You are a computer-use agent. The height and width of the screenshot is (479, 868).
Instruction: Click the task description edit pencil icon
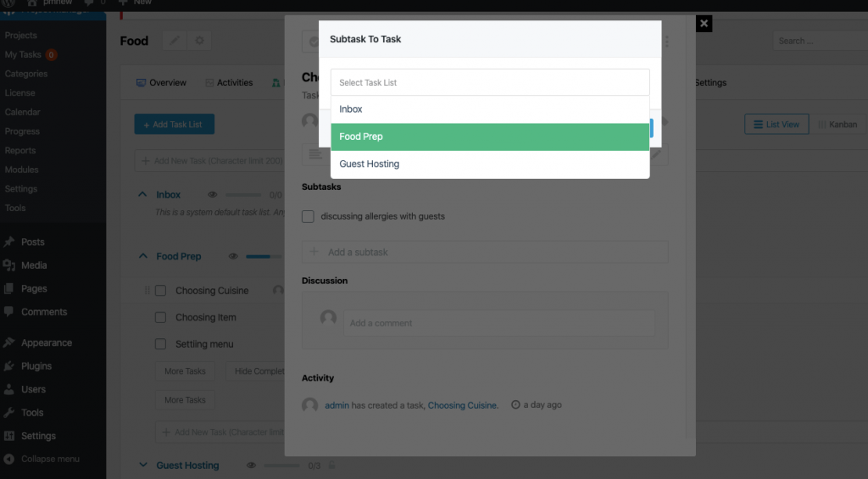click(657, 155)
